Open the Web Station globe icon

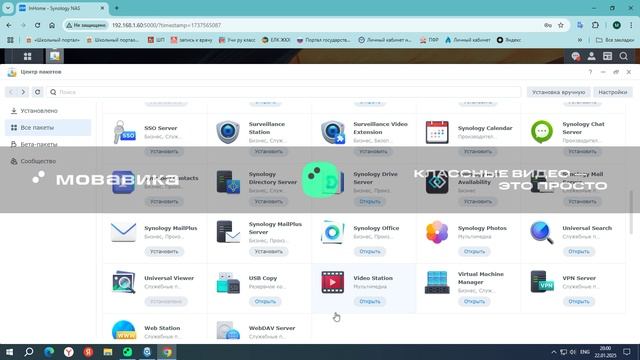(124, 330)
